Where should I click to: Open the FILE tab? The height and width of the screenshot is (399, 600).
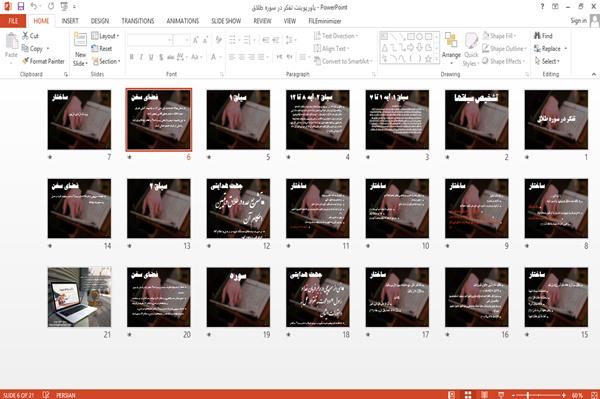pyautogui.click(x=13, y=21)
